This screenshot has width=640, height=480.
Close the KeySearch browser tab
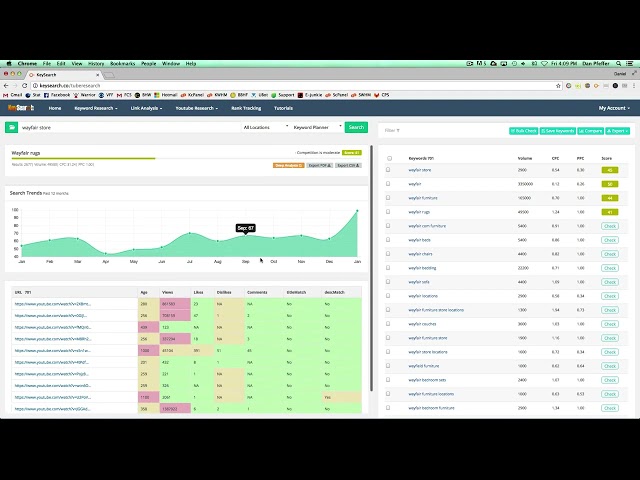point(98,75)
